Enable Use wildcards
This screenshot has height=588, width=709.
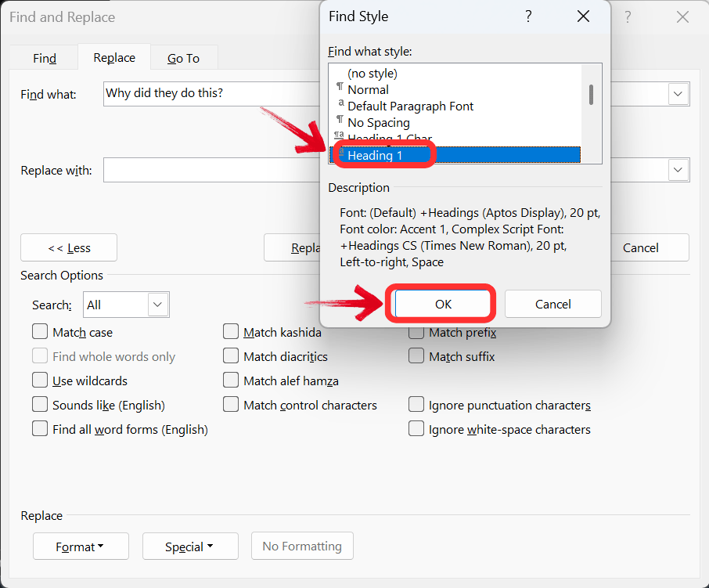pyautogui.click(x=40, y=380)
